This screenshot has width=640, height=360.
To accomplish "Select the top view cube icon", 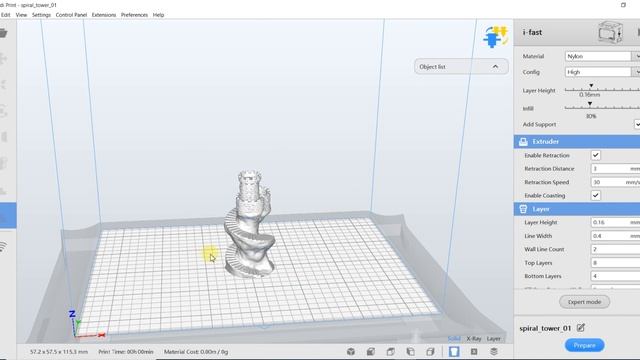I will (x=391, y=351).
